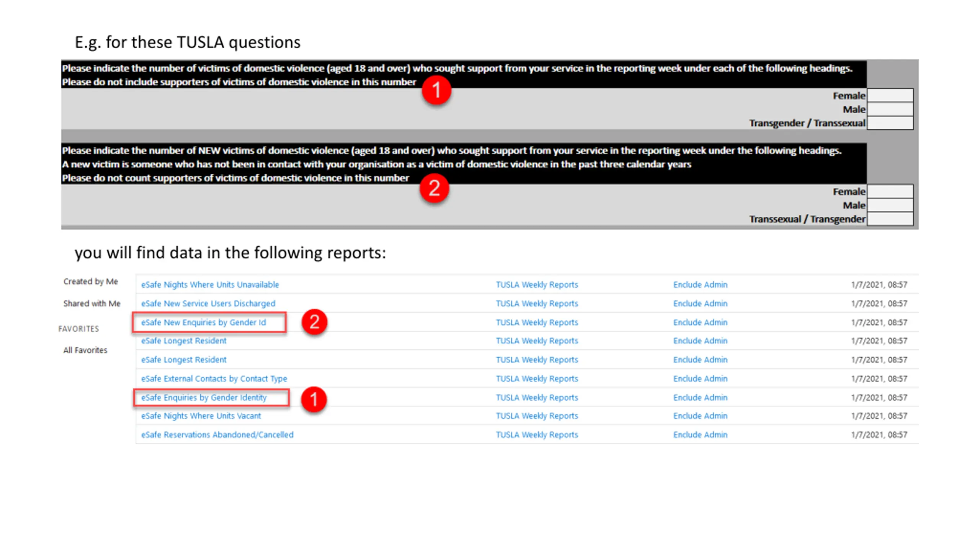Select date of Reservations Abandoned/Cancelled row
The image size is (980, 551).
879,435
